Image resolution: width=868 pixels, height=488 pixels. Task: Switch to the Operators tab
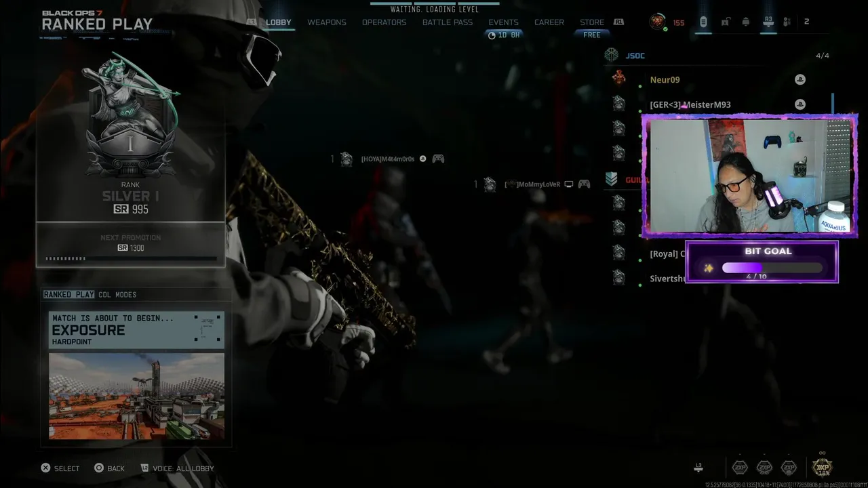pos(384,22)
